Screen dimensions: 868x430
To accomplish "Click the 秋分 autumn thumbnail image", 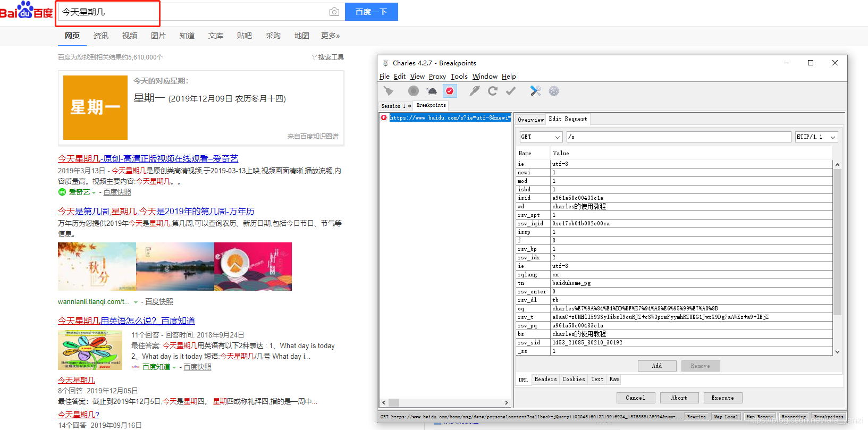I will pos(97,267).
